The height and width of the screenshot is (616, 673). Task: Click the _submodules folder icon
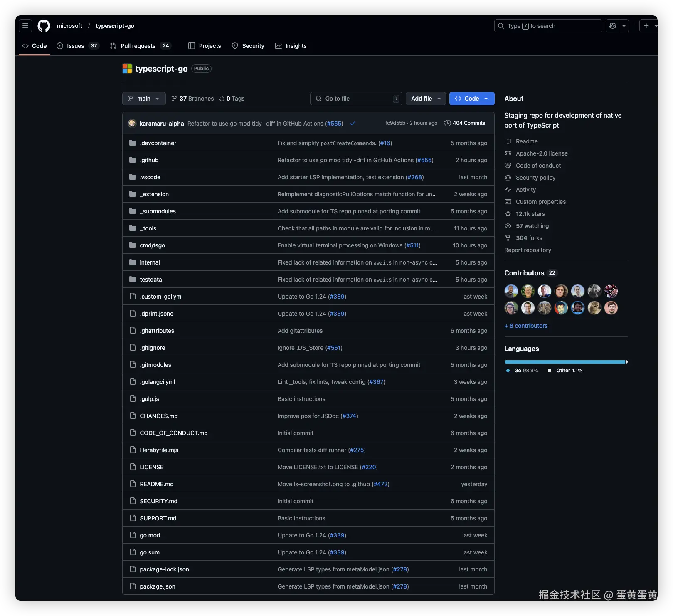pos(133,211)
